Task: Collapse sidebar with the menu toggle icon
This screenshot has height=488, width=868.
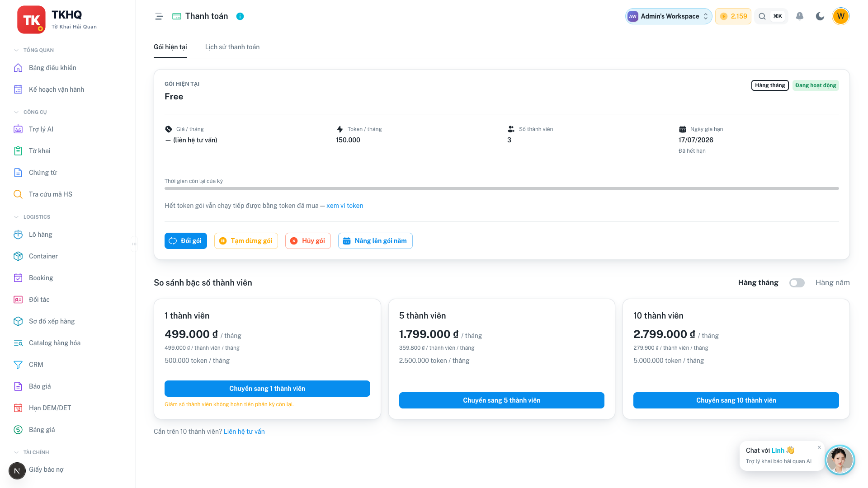Action: click(159, 16)
